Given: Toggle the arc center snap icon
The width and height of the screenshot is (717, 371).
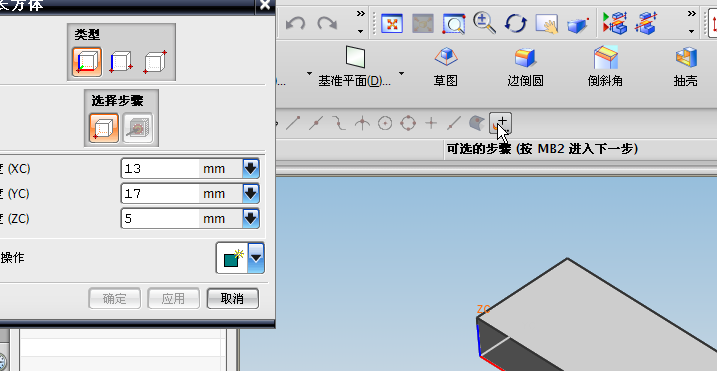Looking at the screenshot, I should pyautogui.click(x=385, y=123).
